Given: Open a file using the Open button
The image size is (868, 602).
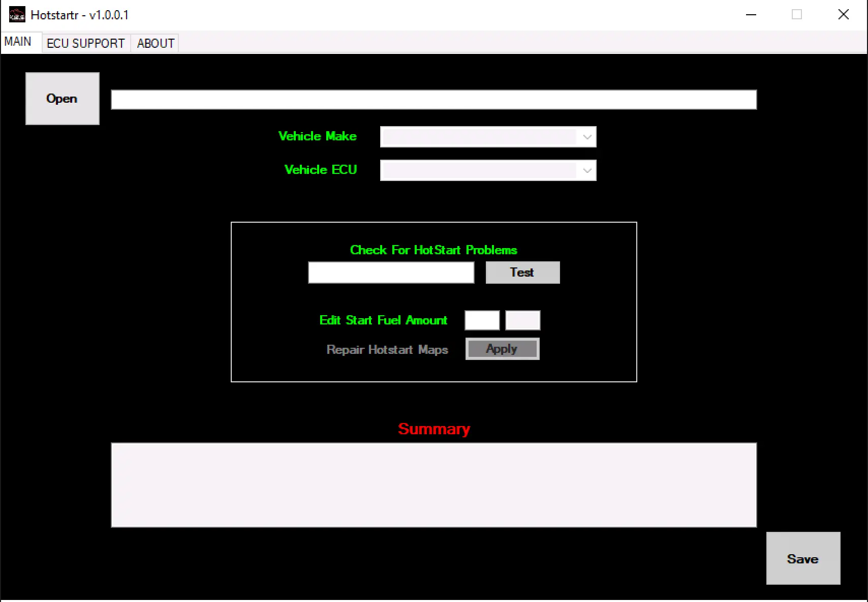Looking at the screenshot, I should [62, 98].
